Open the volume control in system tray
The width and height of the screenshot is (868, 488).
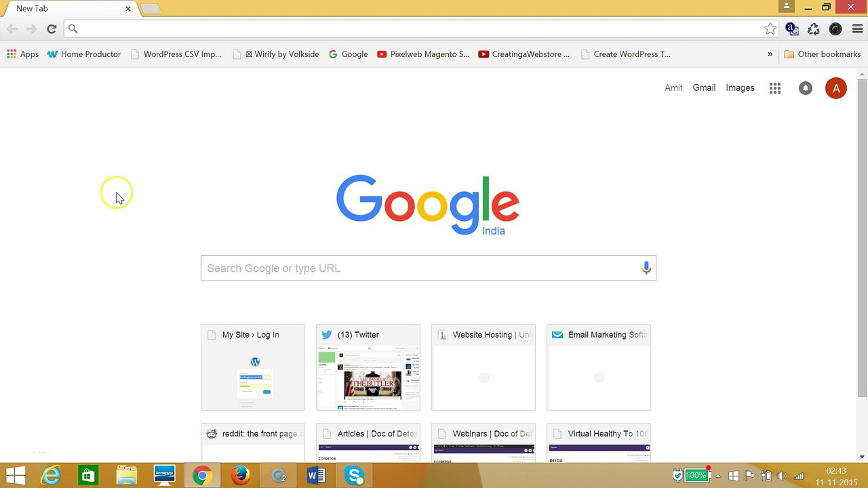pyautogui.click(x=782, y=476)
